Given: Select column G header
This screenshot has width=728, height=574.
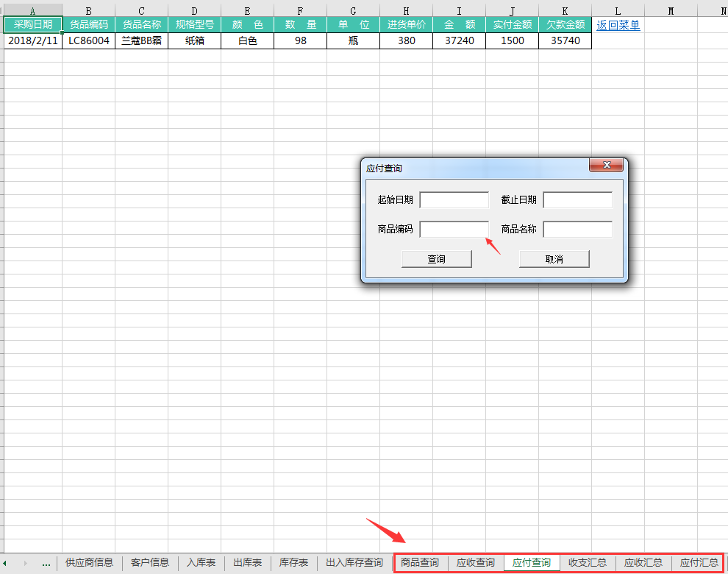Looking at the screenshot, I should click(353, 11).
